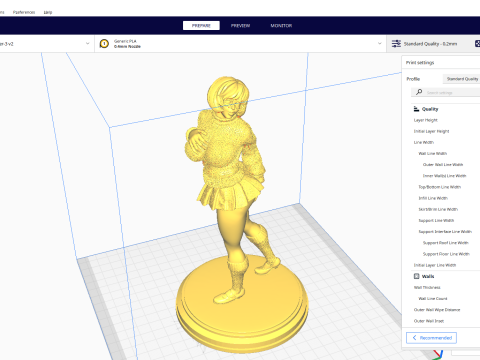
Task: Click the Inner Wall(s) Line Width setting
Action: coord(444,176)
